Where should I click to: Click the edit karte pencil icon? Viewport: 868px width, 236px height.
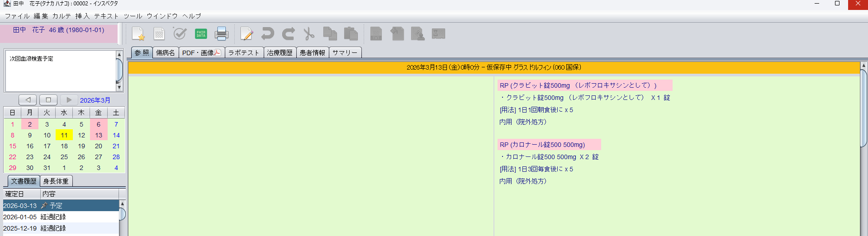click(247, 34)
